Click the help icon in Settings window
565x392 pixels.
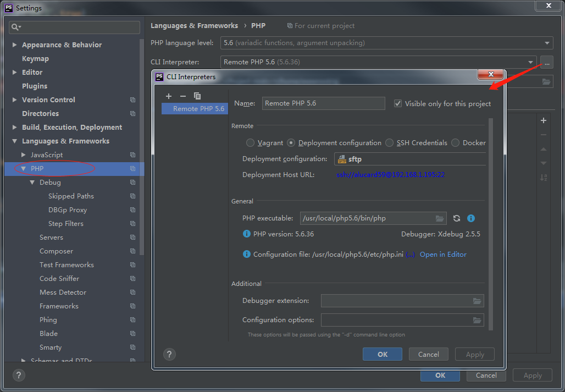click(x=19, y=375)
